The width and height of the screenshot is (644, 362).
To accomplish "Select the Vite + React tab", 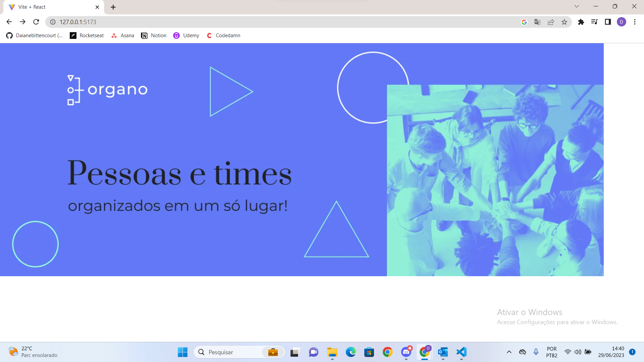I will point(54,7).
